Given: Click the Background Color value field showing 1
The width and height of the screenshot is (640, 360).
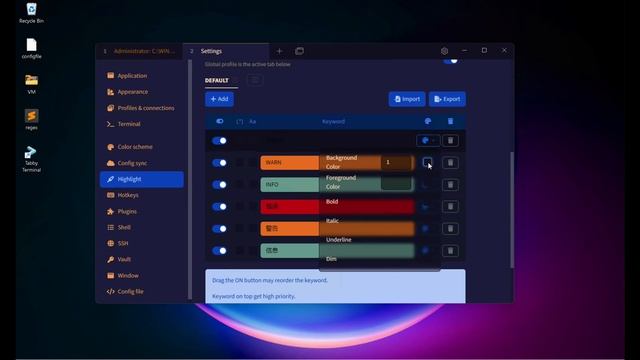Looking at the screenshot, I should (x=396, y=162).
